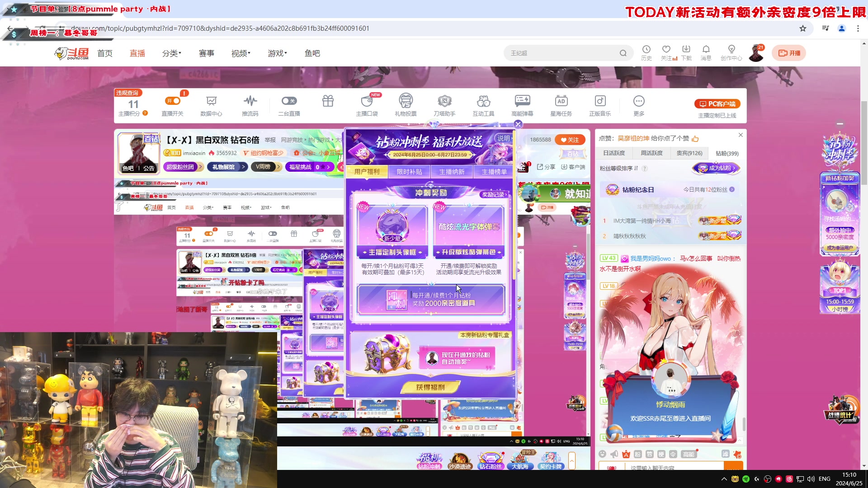Image resolution: width=868 pixels, height=488 pixels.
Task: Click the 获得福利 claim rewards button
Action: click(x=430, y=387)
